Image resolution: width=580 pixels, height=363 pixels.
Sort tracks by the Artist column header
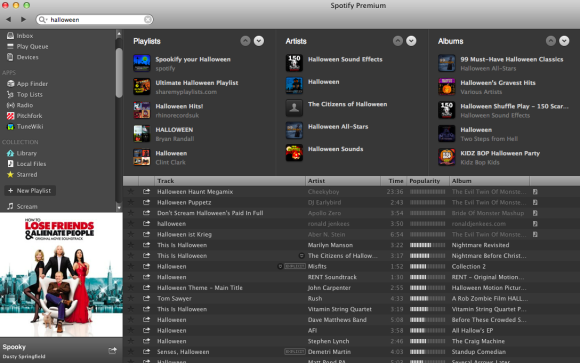tap(343, 181)
